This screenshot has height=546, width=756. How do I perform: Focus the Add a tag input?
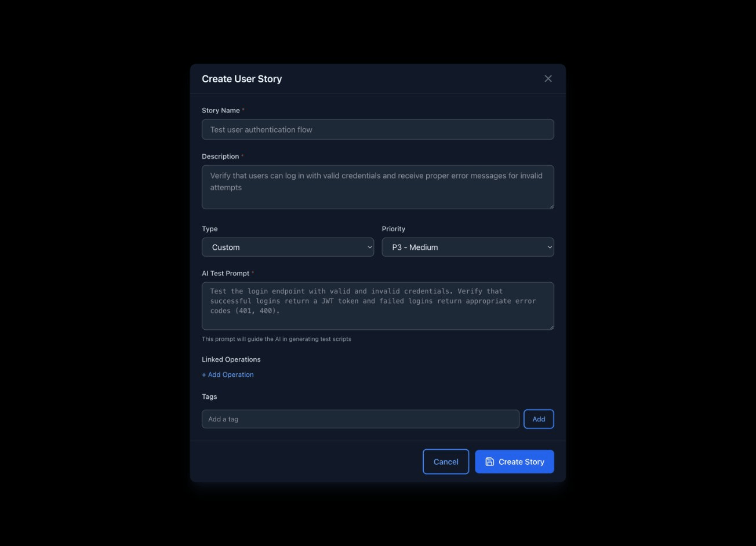(x=361, y=418)
